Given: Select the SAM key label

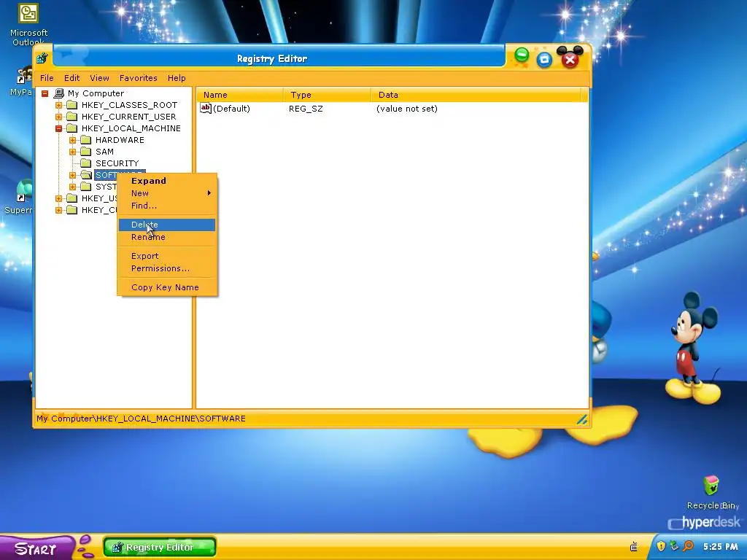Looking at the screenshot, I should coord(104,152).
